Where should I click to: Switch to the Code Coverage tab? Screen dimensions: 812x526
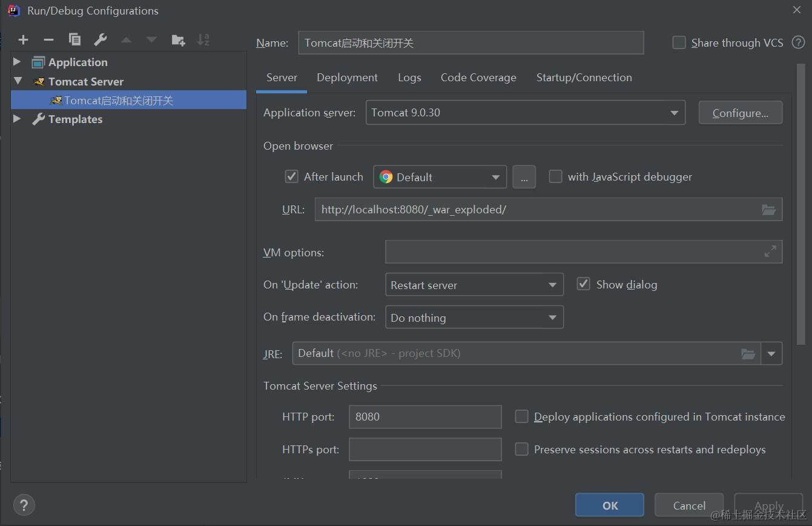pos(478,78)
